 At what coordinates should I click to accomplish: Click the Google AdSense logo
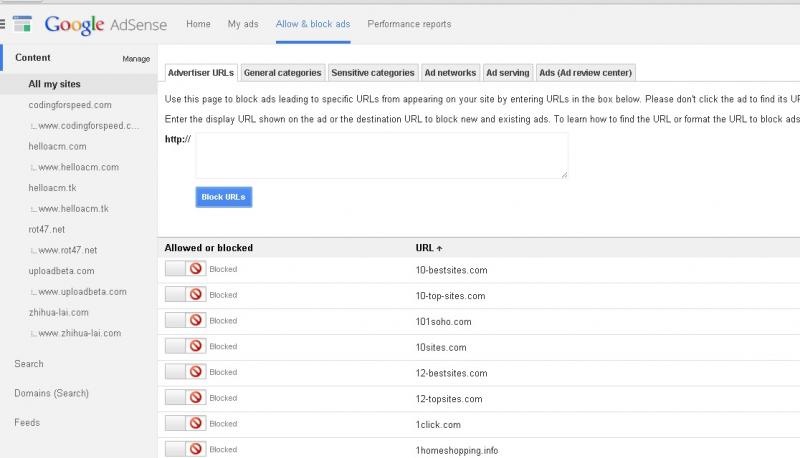(x=106, y=24)
